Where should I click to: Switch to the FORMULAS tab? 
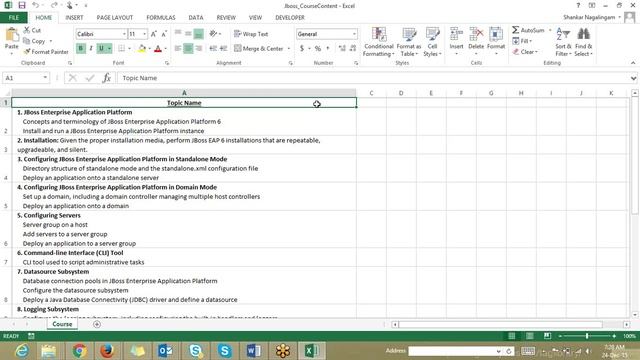161,18
